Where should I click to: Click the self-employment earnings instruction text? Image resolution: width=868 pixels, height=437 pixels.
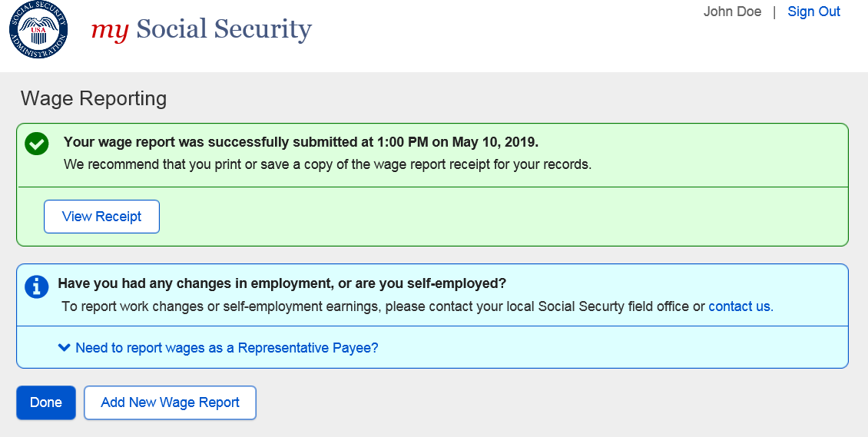(383, 306)
